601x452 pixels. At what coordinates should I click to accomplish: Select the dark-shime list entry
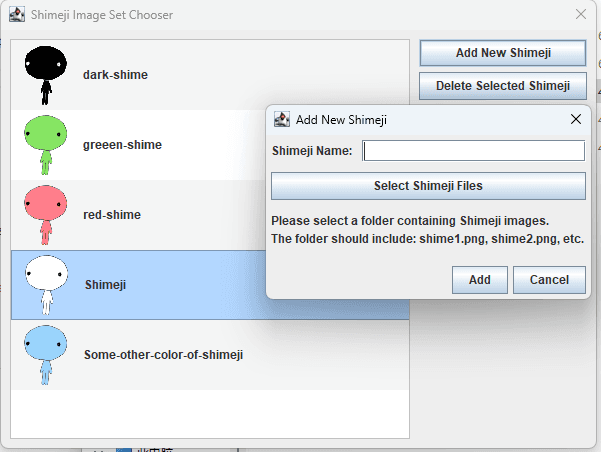point(210,75)
